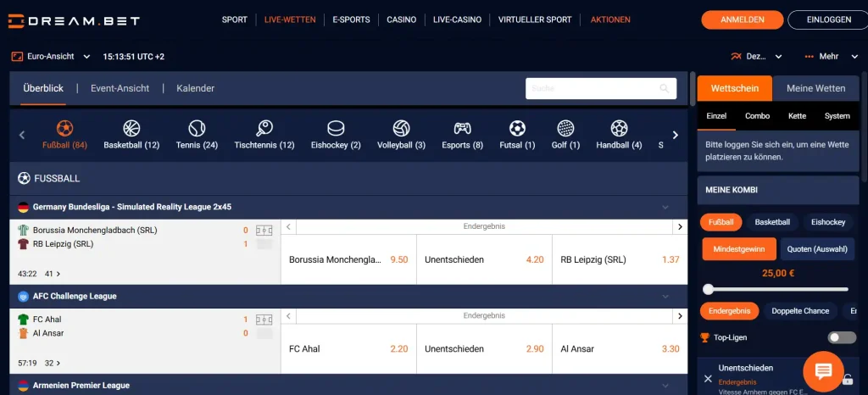This screenshot has width=868, height=395.
Task: Switch to the Event-Ansicht tab
Action: tap(120, 88)
